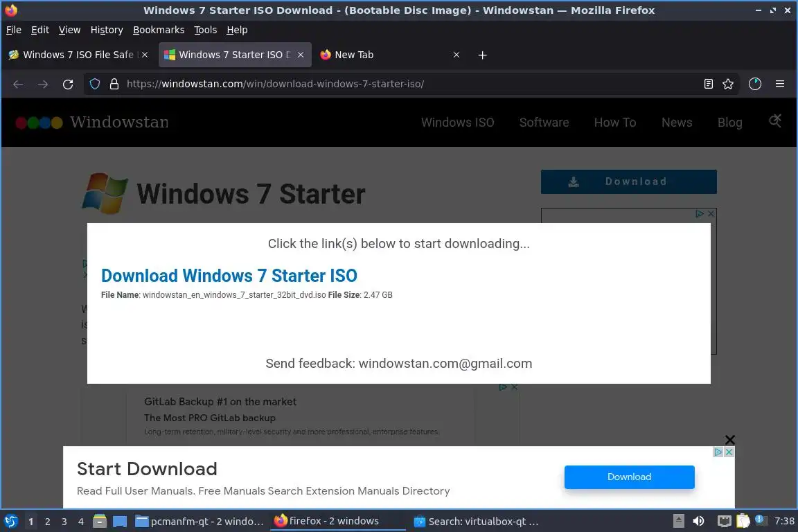The height and width of the screenshot is (532, 798).
Task: Open Firefox account circle icon
Action: (x=755, y=84)
